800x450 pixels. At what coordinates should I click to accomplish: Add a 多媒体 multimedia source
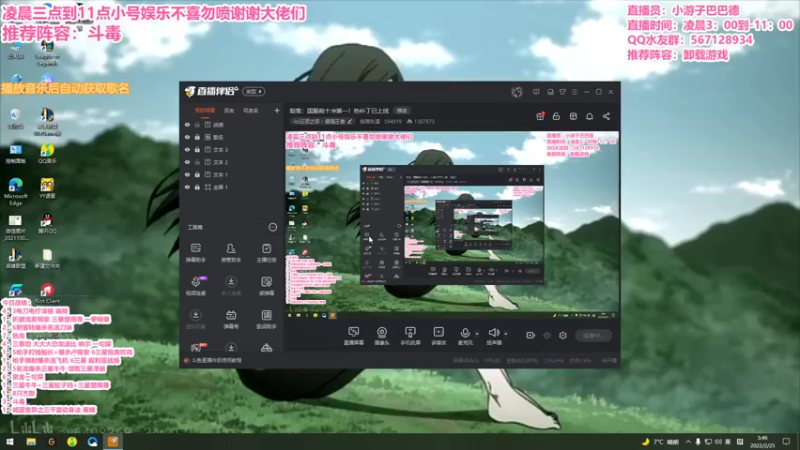pyautogui.click(x=438, y=336)
